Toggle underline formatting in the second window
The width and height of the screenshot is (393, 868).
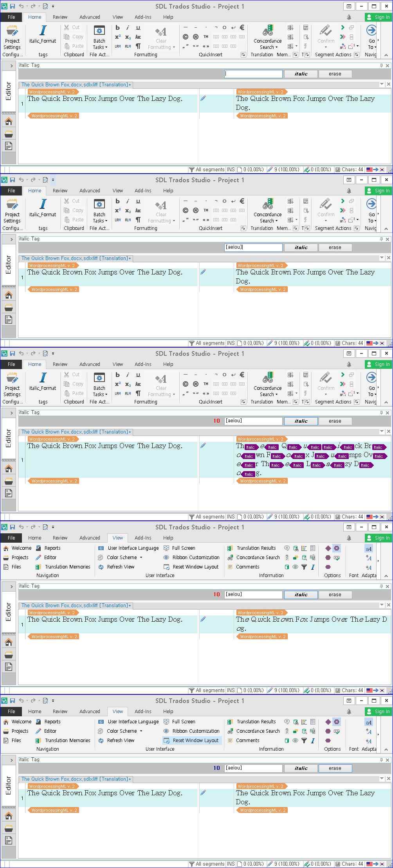tap(138, 201)
